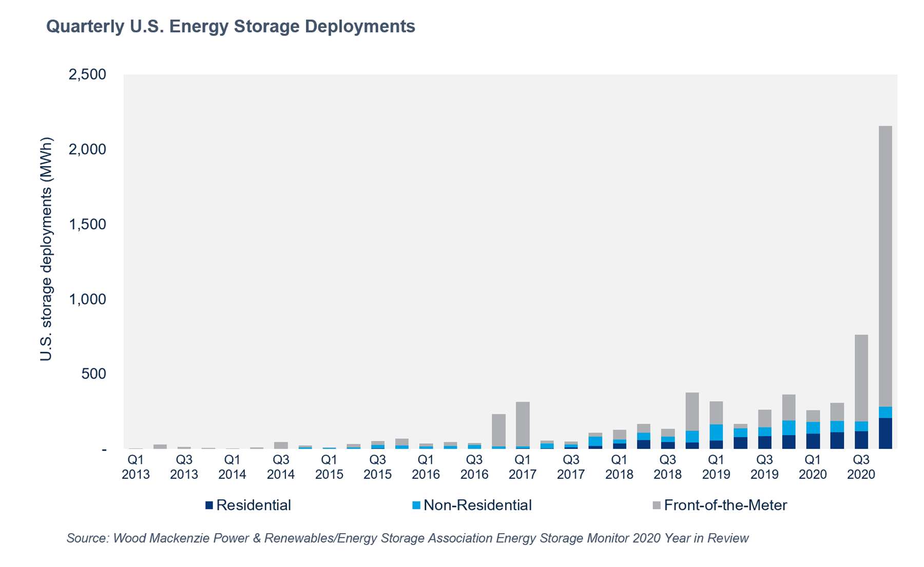Screen dimensions: 924x567
Task: Click the 2,500 gridline value on Y-axis
Action: (x=88, y=74)
